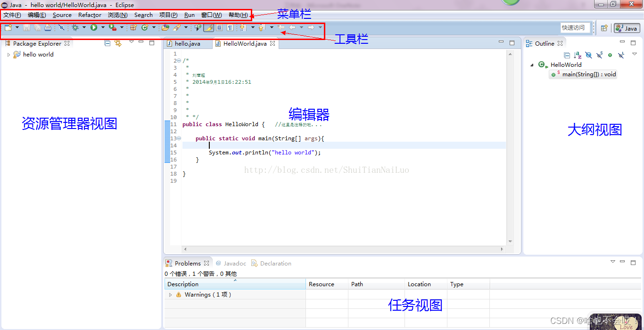644x330 pixels.
Task: Open the Refactor menu
Action: (x=90, y=15)
